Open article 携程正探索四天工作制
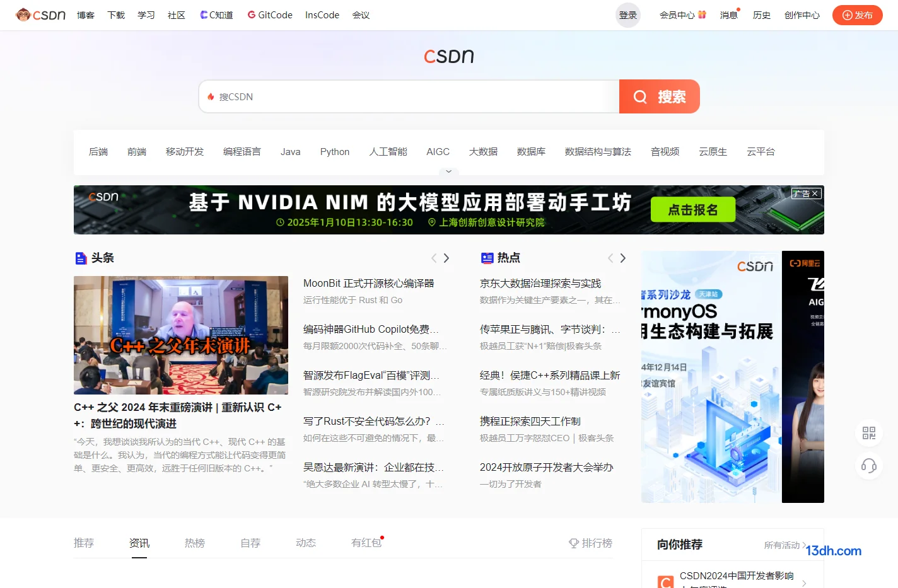The image size is (898, 588). coord(530,422)
